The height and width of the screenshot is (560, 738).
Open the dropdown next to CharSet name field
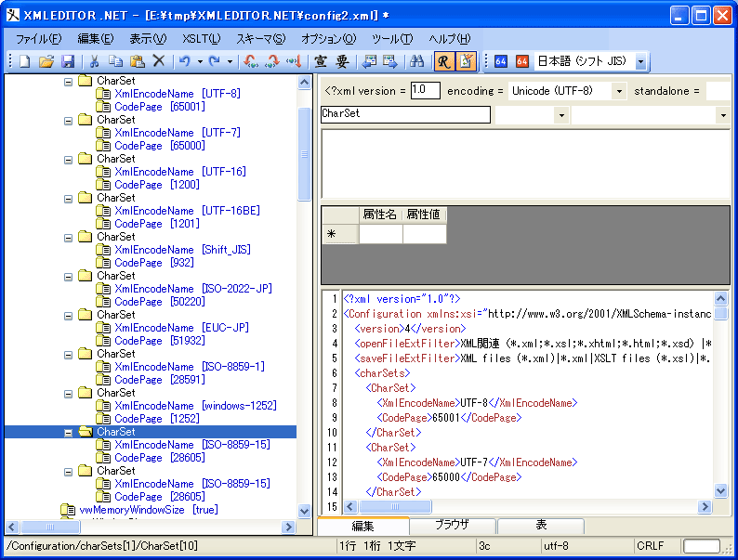pos(561,115)
